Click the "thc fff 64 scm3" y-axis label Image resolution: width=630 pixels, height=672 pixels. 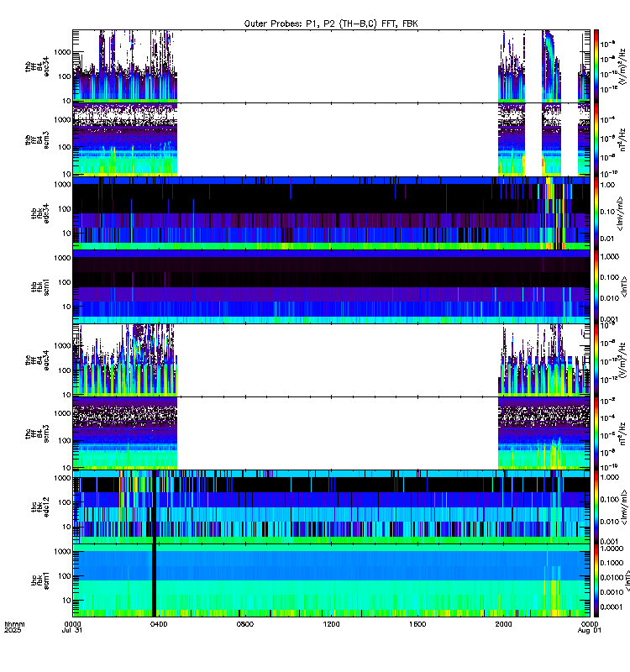click(x=37, y=433)
